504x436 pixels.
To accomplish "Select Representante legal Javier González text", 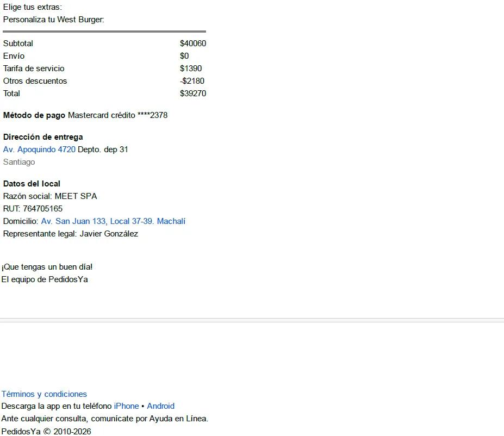I will tap(70, 234).
